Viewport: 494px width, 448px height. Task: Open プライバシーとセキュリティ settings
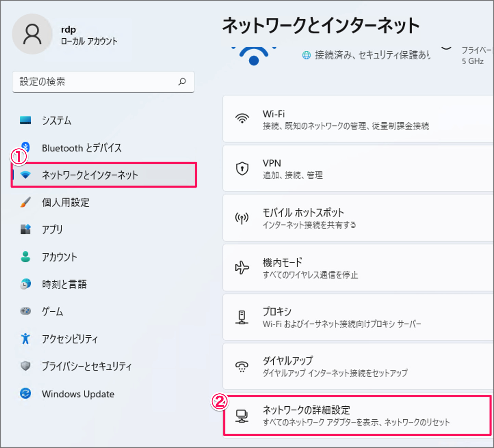coord(86,366)
